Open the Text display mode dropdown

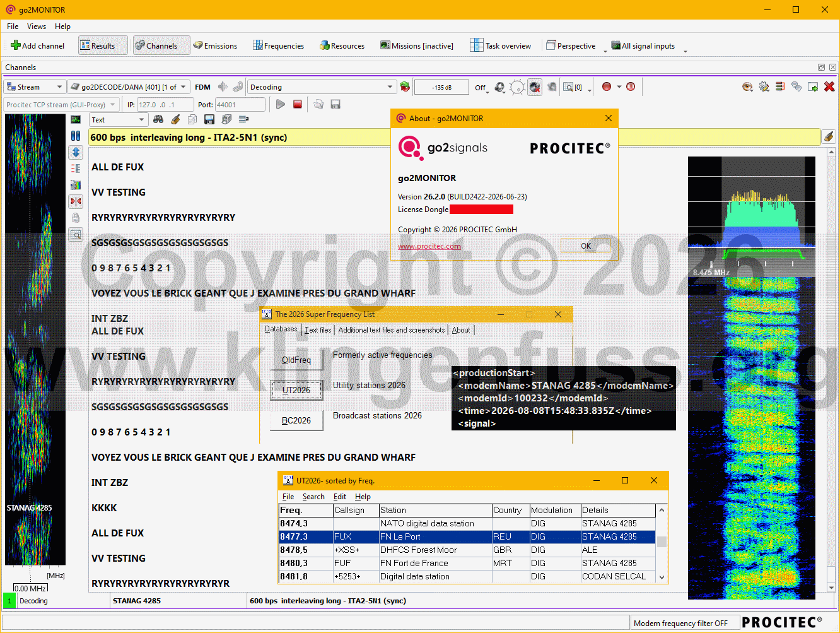pos(118,120)
